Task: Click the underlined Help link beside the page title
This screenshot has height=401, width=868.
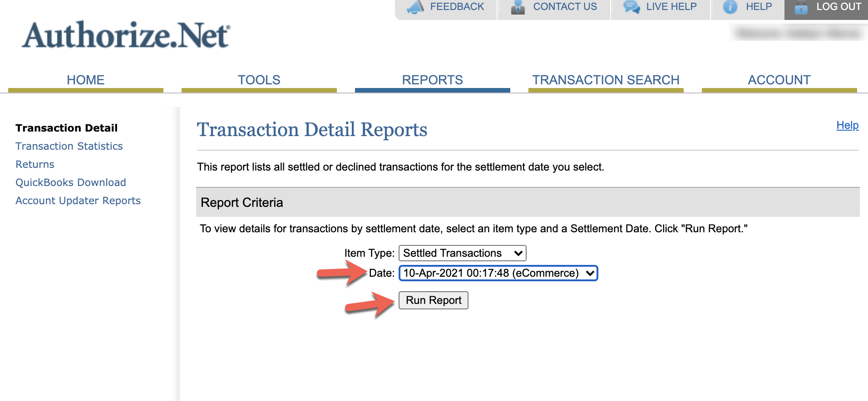Action: (x=848, y=125)
